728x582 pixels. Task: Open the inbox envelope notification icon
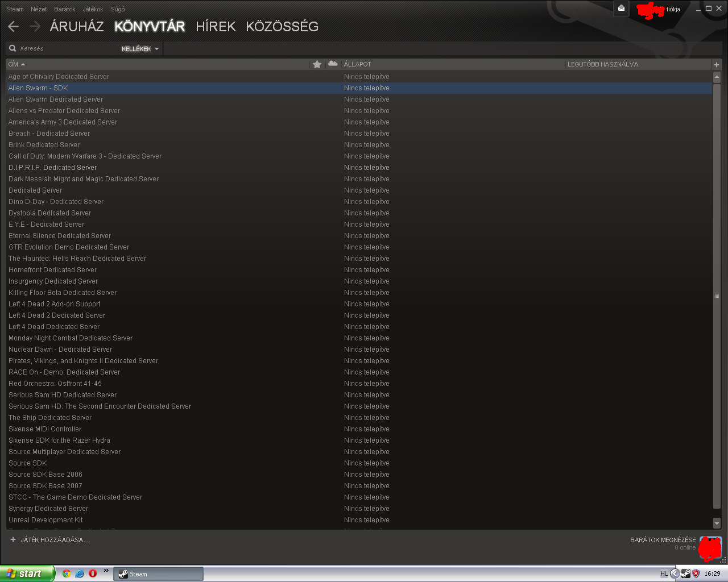621,9
